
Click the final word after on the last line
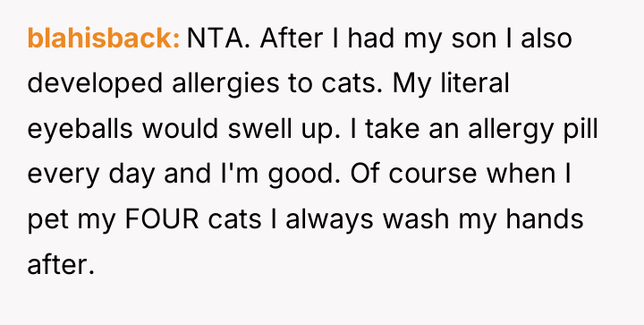tap(61, 264)
